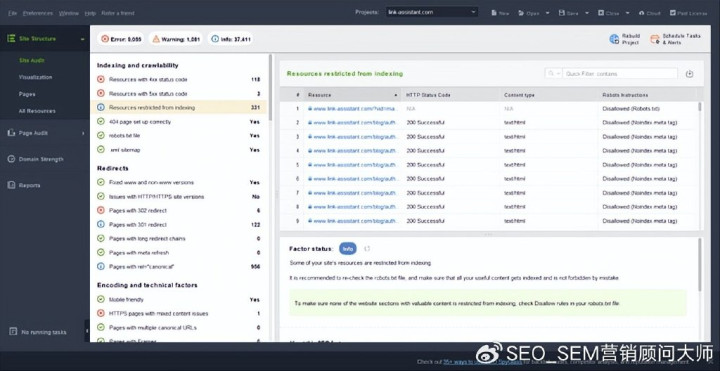Select Pages with meta refresh
This screenshot has height=371, width=720.
[179, 253]
